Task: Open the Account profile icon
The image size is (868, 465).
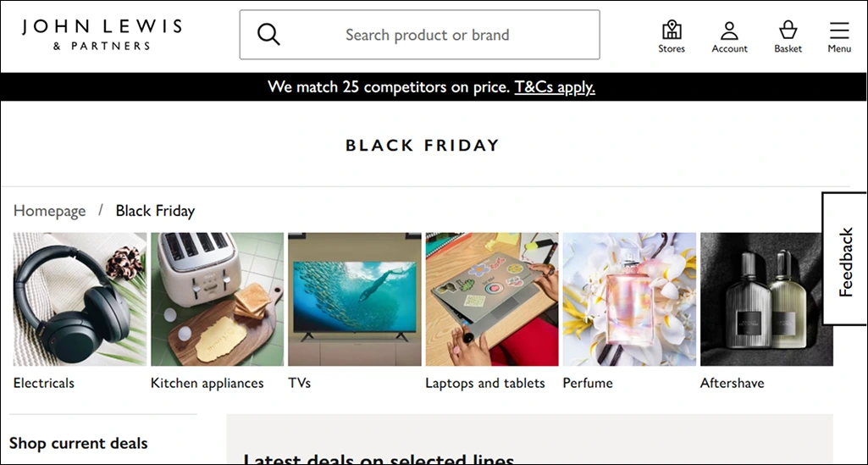Action: tap(729, 36)
